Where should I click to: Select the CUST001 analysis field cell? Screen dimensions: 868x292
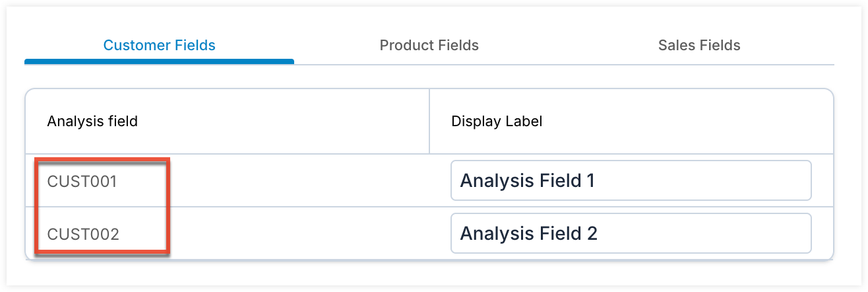[82, 182]
